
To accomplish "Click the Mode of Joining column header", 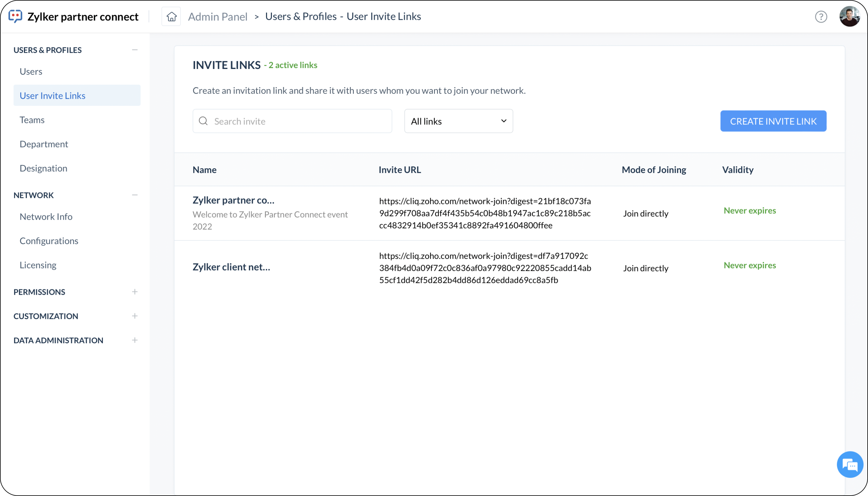I will 654,170.
